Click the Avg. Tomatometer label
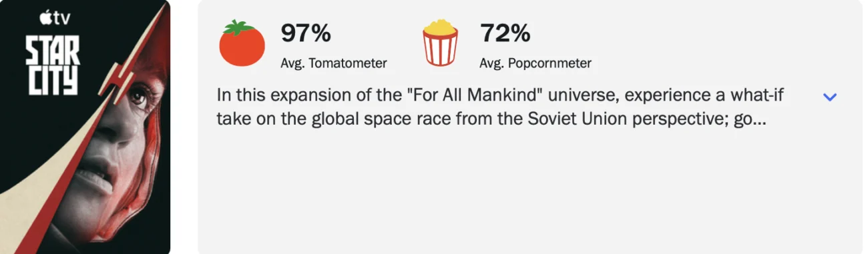This screenshot has width=868, height=254. click(334, 63)
